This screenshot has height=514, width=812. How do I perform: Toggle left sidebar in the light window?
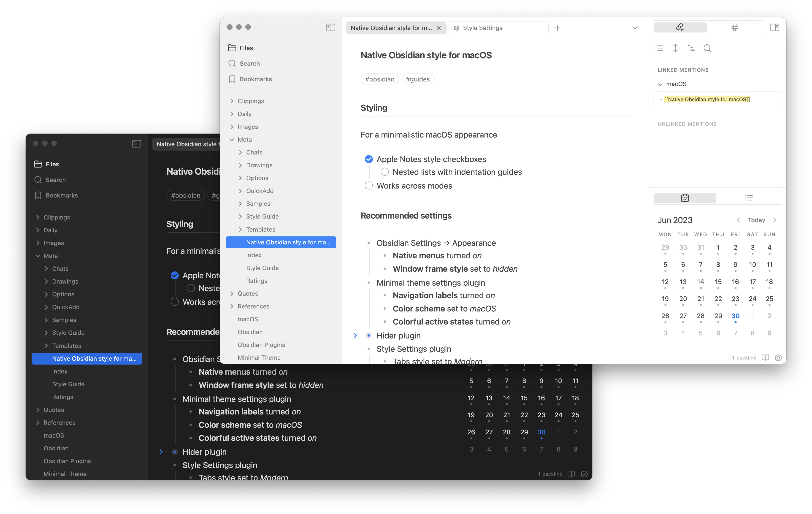[330, 28]
